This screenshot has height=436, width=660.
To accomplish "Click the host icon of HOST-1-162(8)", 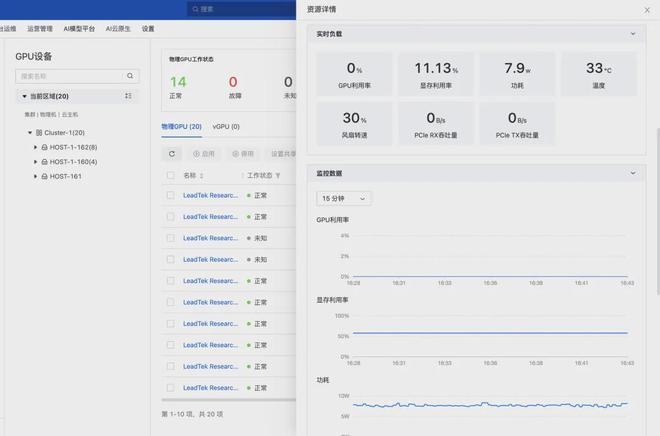I will (44, 147).
